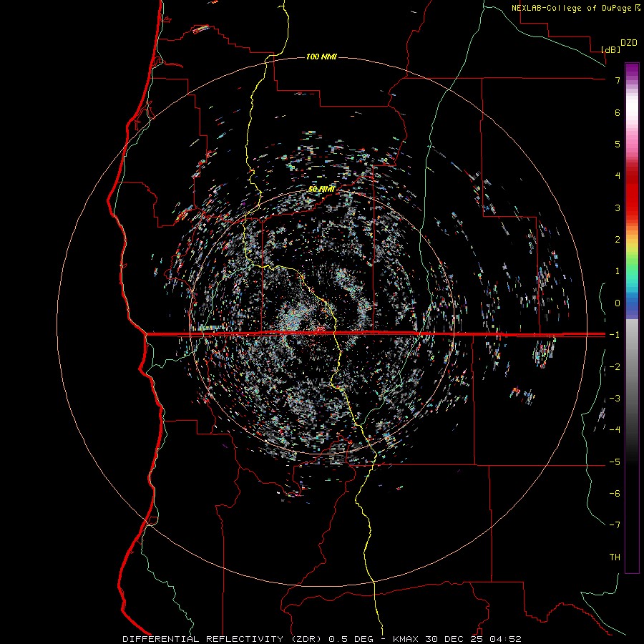Viewport: 644px width, 644px height.
Task: Click the -7 tick on the color scale
Action: pyautogui.click(x=615, y=525)
